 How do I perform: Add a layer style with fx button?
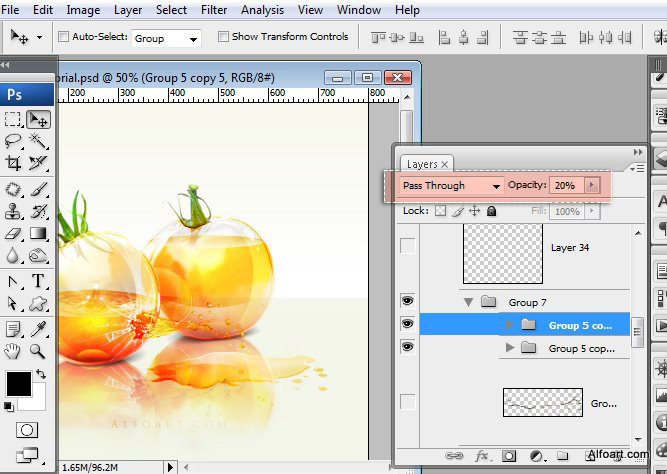pos(482,456)
